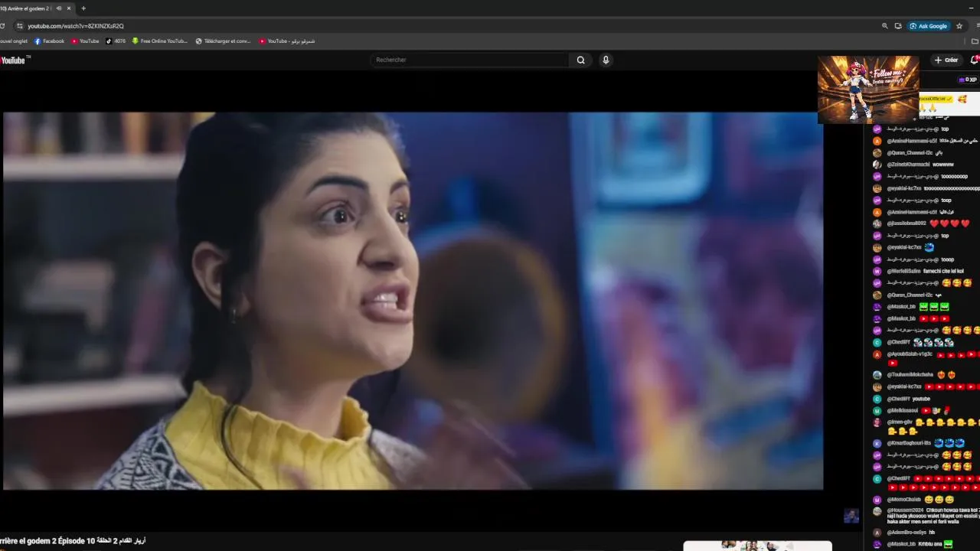Image resolution: width=980 pixels, height=551 pixels.
Task: Click the KmarBaghouri K avatar
Action: click(x=877, y=443)
